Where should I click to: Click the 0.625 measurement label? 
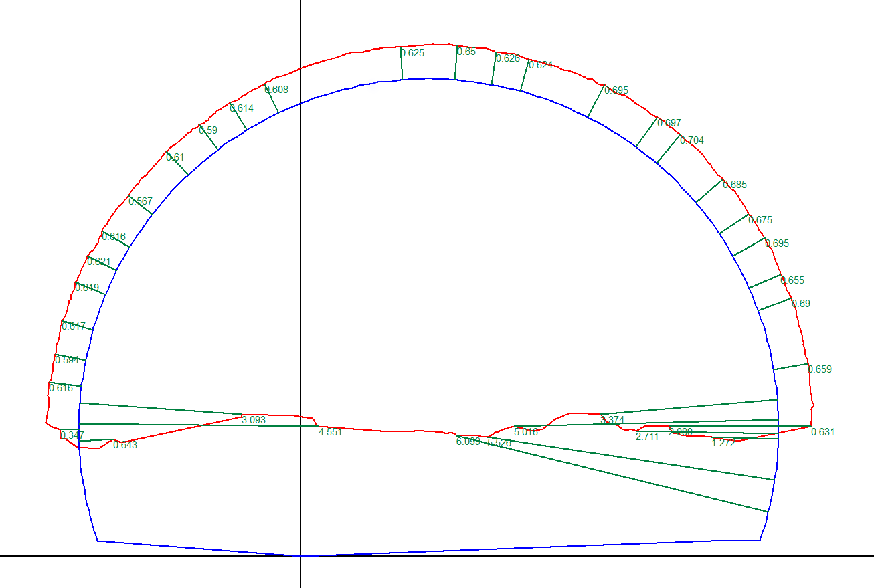point(412,53)
